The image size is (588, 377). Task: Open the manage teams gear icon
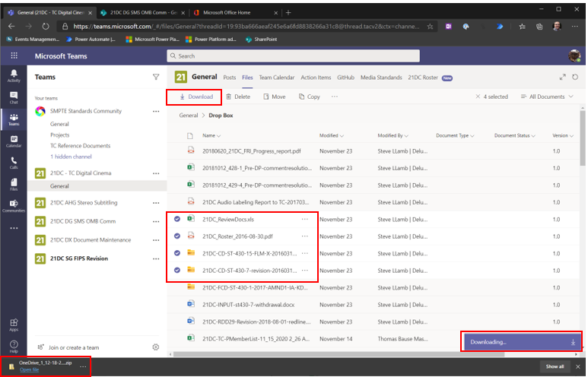point(156,347)
